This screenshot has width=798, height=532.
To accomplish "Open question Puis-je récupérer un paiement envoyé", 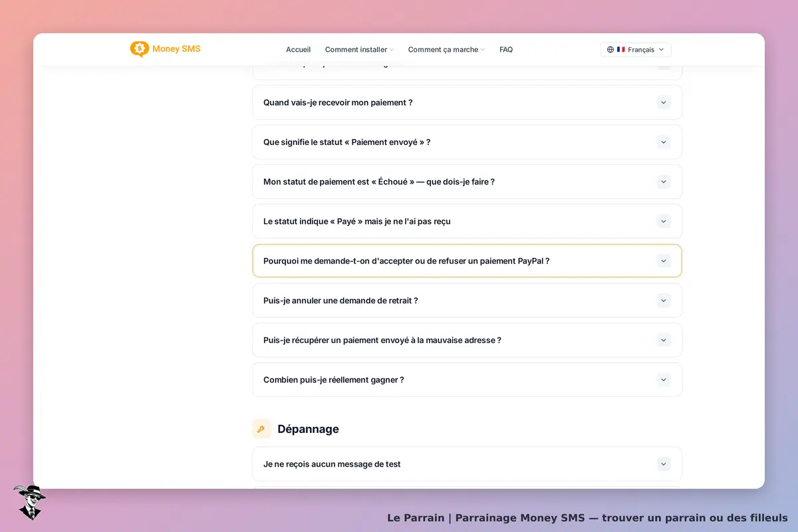I will point(467,340).
